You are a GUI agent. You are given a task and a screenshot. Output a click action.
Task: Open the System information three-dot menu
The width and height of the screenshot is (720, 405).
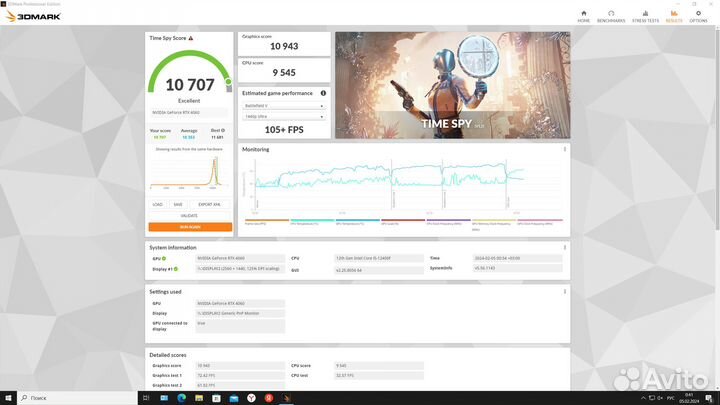click(x=565, y=248)
